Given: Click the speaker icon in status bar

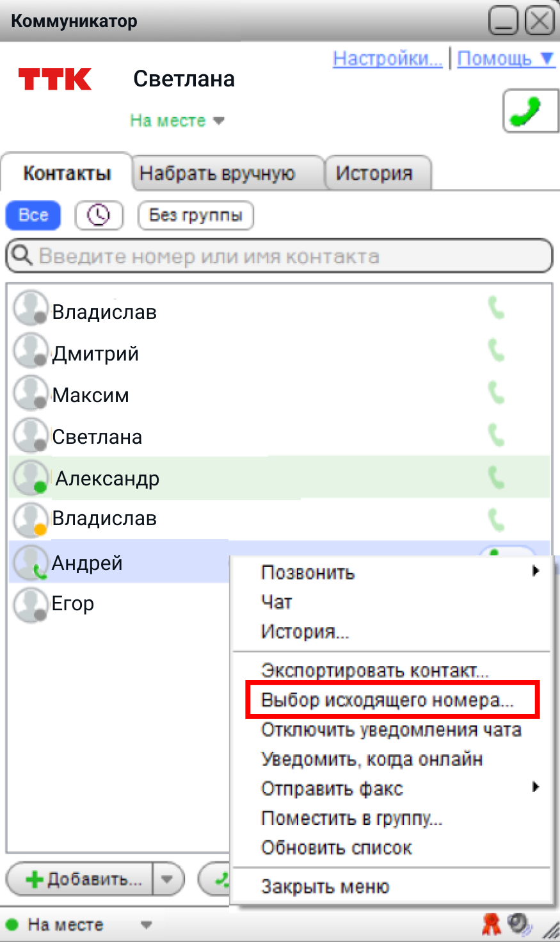Looking at the screenshot, I should click(x=518, y=923).
